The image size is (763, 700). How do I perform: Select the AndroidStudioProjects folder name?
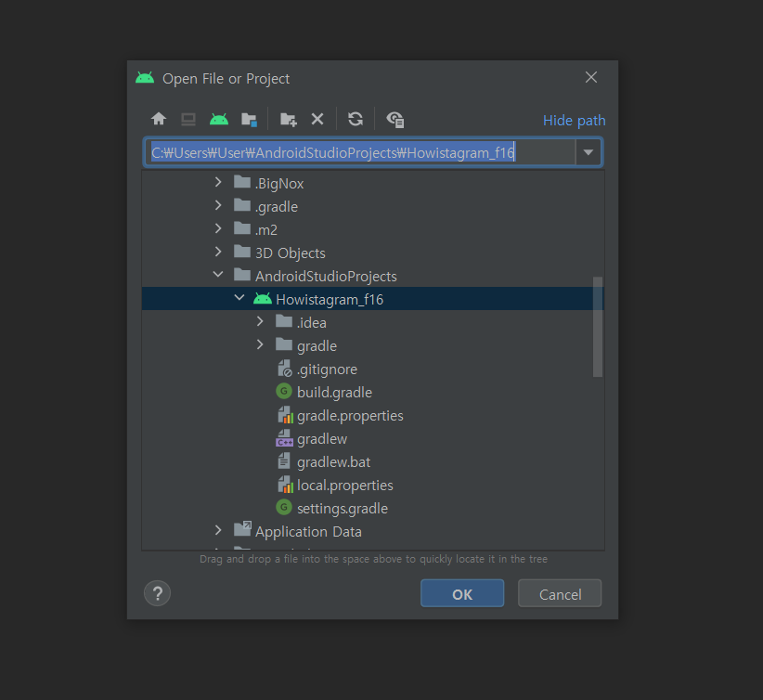[x=326, y=277]
